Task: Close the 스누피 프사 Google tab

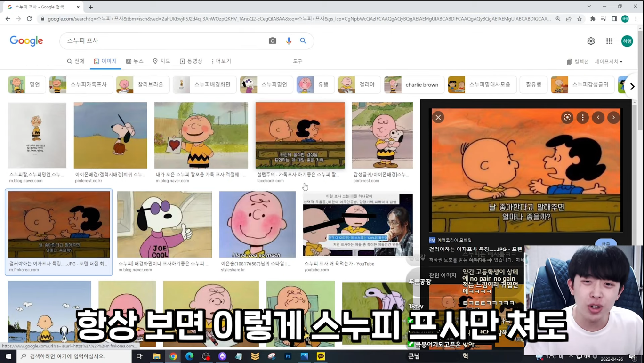Action: 78,7
